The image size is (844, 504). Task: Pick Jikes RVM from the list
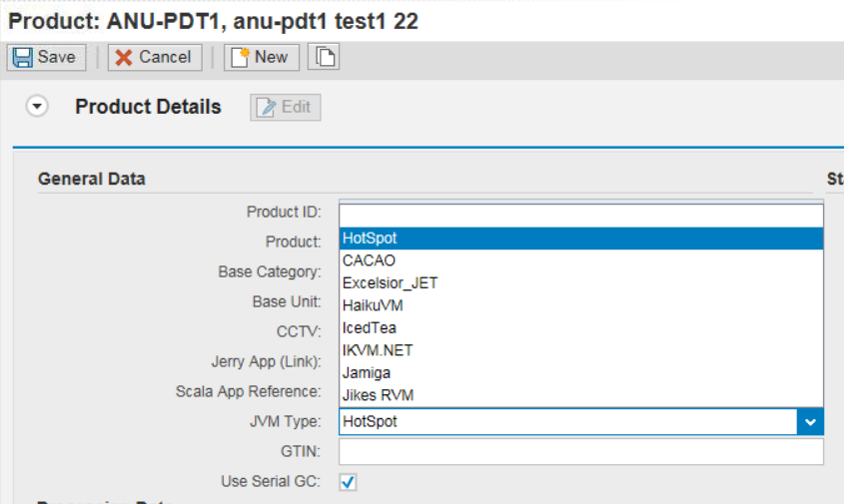(x=378, y=395)
